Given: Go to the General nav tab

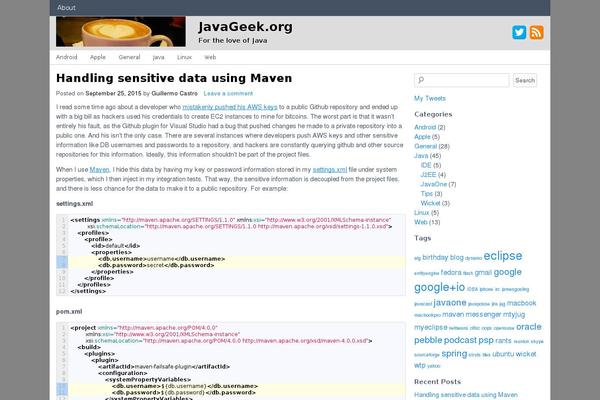Looking at the screenshot, I should click(129, 57).
